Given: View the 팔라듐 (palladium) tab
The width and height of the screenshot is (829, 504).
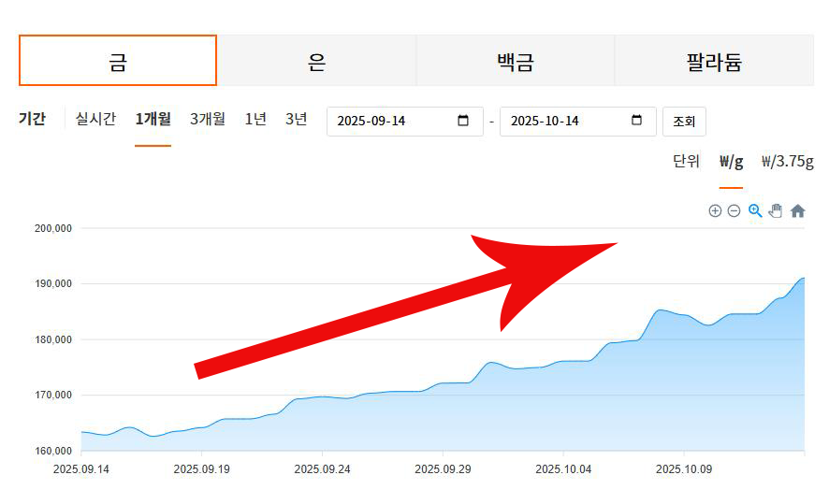Looking at the screenshot, I should coord(714,62).
